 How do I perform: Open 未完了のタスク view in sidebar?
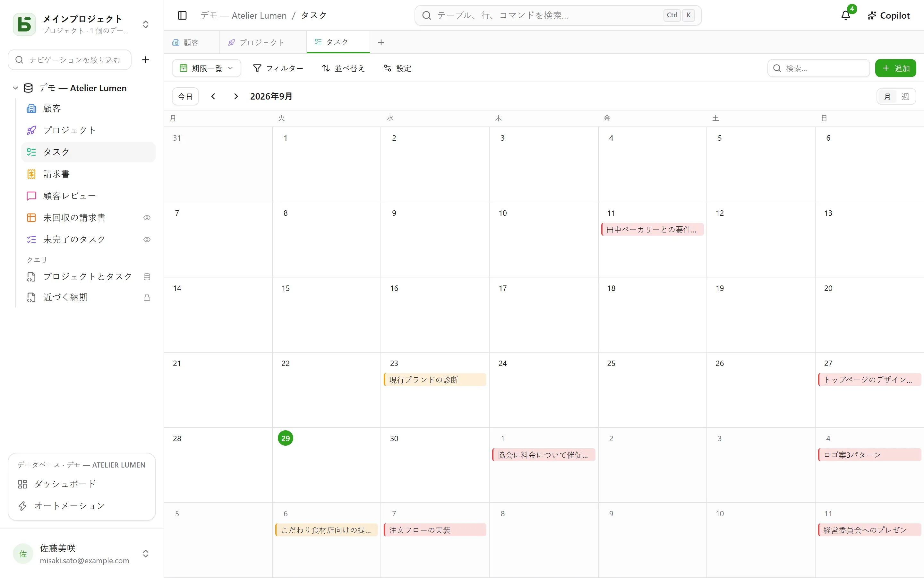click(88, 239)
